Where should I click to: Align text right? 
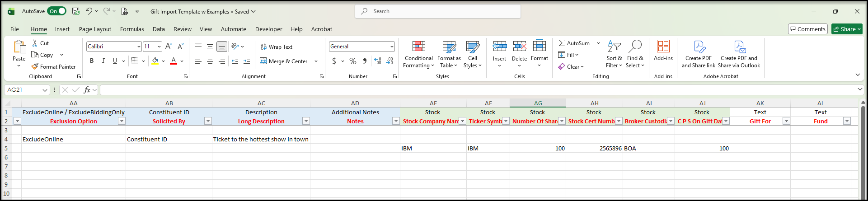coord(222,61)
